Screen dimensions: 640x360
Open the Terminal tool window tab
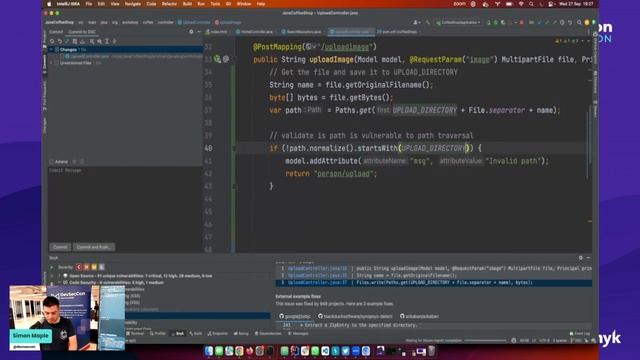[x=136, y=334]
